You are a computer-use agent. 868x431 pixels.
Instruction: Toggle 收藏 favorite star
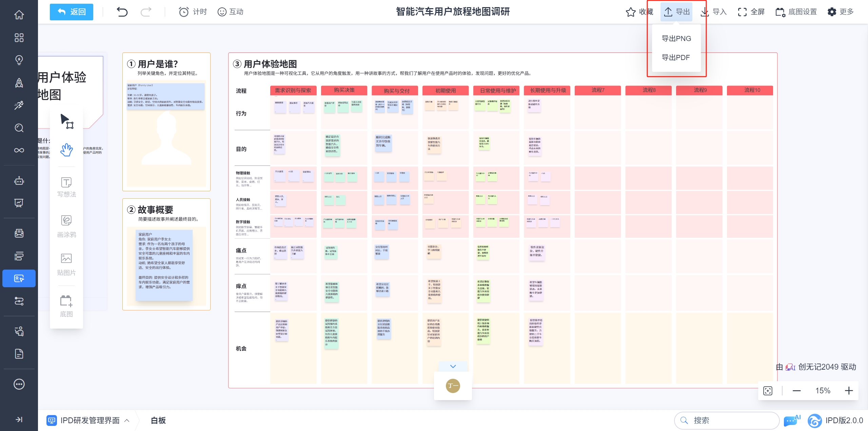coord(639,12)
